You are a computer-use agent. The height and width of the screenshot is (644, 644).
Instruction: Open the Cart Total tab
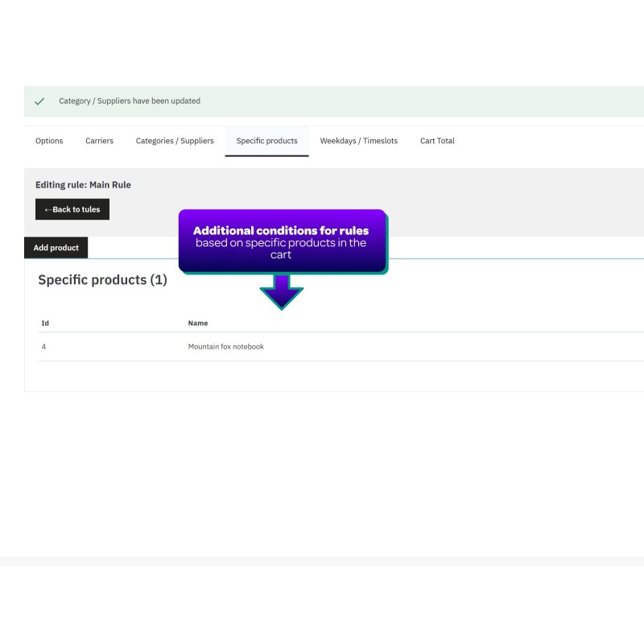coord(437,141)
